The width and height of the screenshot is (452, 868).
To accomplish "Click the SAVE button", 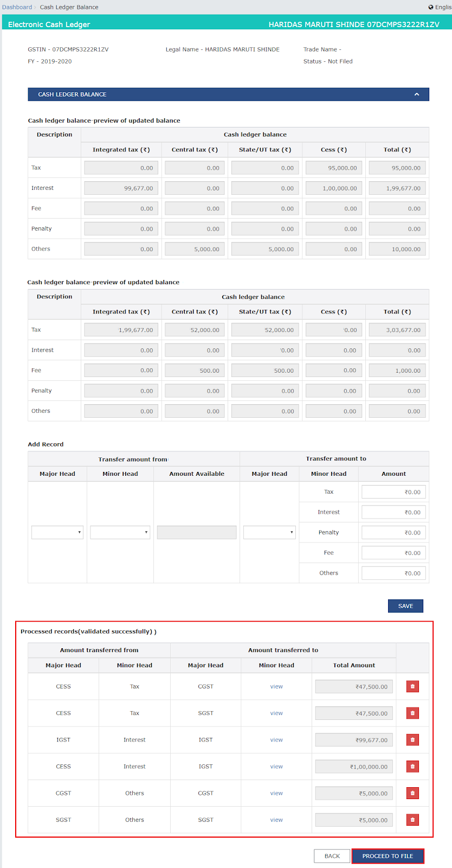I will tap(405, 606).
